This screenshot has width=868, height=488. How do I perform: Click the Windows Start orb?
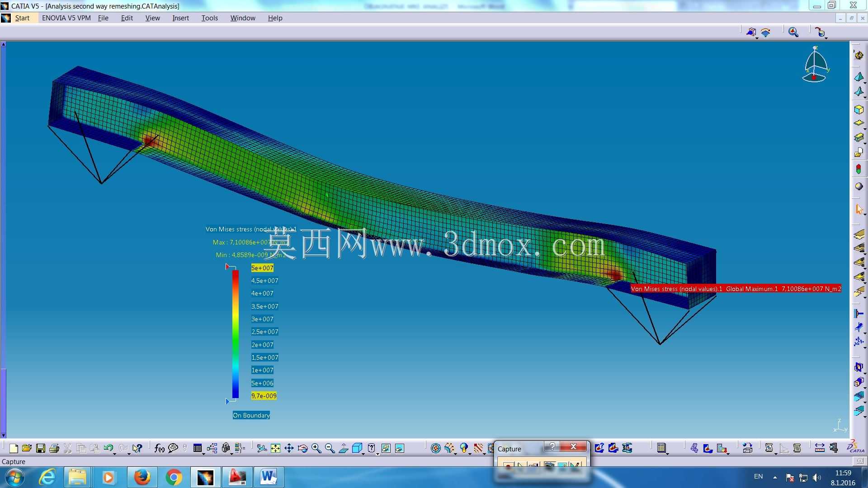[x=14, y=477]
